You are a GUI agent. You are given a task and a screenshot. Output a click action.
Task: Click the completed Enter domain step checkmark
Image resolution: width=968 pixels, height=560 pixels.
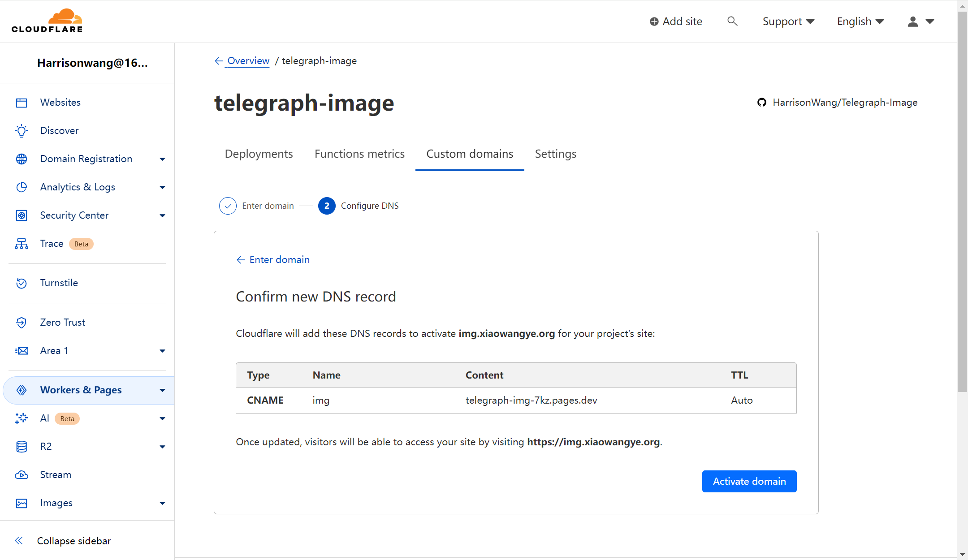228,206
